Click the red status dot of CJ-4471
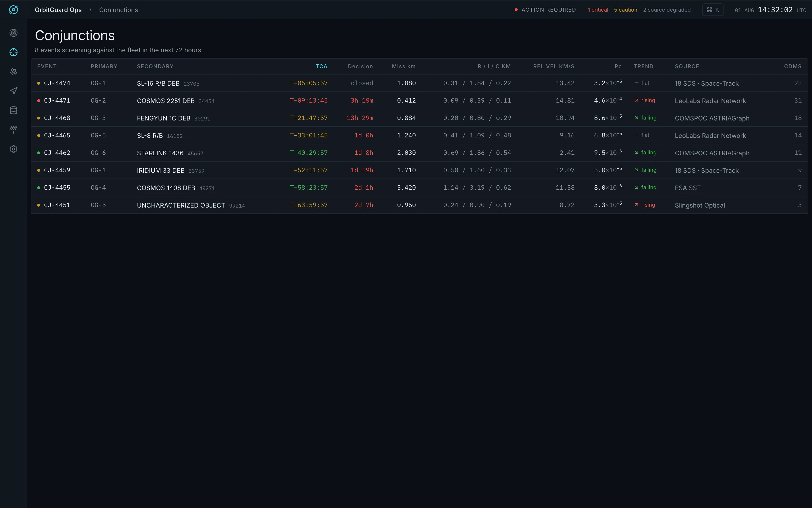This screenshot has height=508, width=812. point(39,100)
